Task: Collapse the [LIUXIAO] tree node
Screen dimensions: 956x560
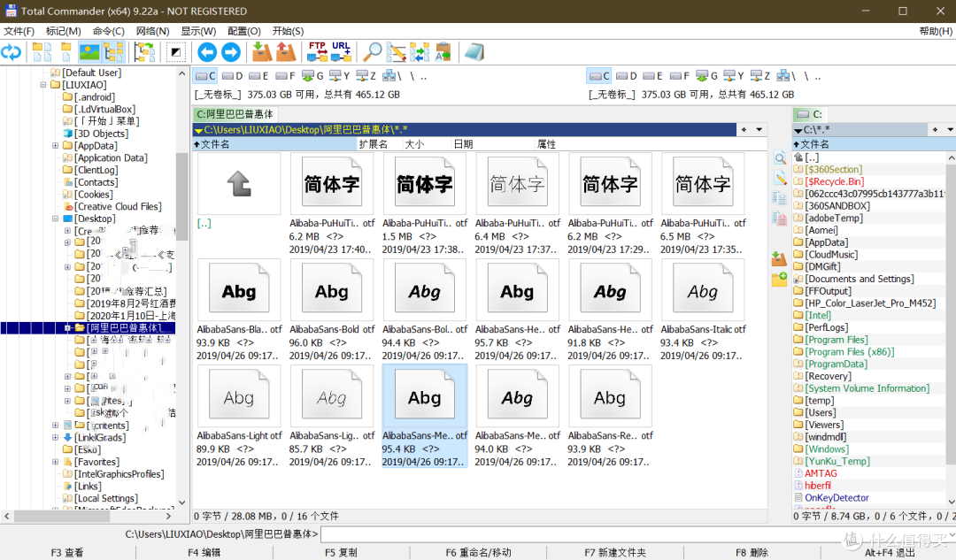Action: (43, 85)
